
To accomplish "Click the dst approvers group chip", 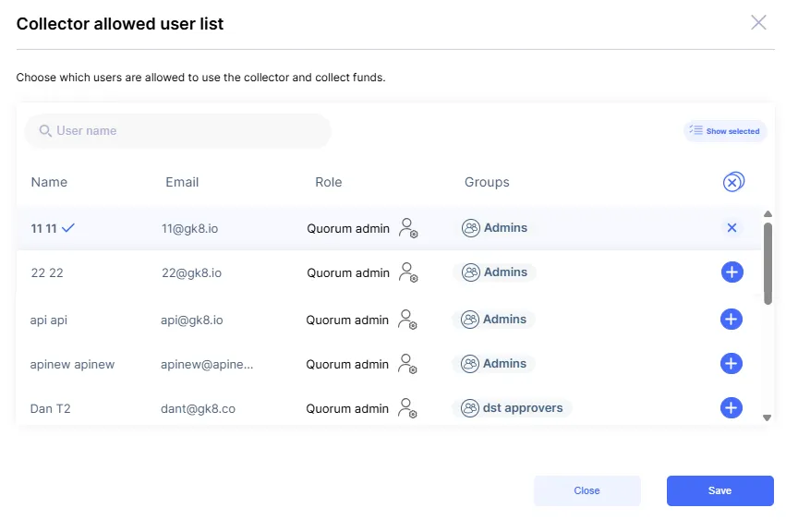I will pyautogui.click(x=512, y=408).
